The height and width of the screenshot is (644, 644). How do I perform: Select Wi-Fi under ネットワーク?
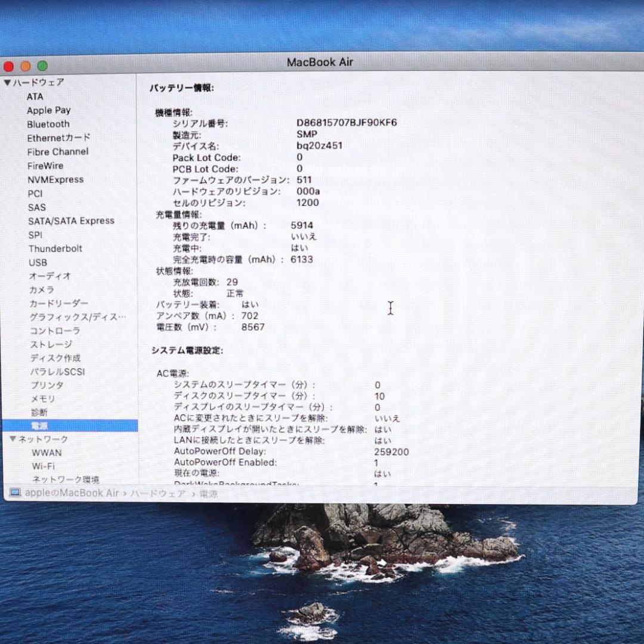coord(43,466)
